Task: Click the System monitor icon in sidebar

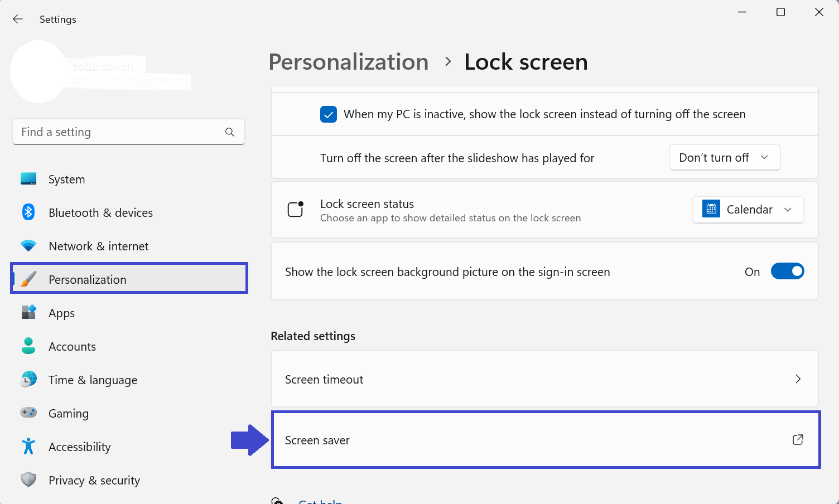Action: pos(28,179)
